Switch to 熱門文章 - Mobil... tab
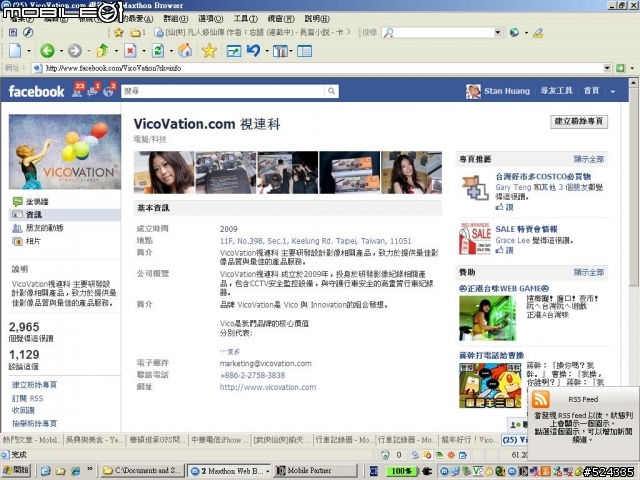The image size is (640, 480). [x=32, y=440]
